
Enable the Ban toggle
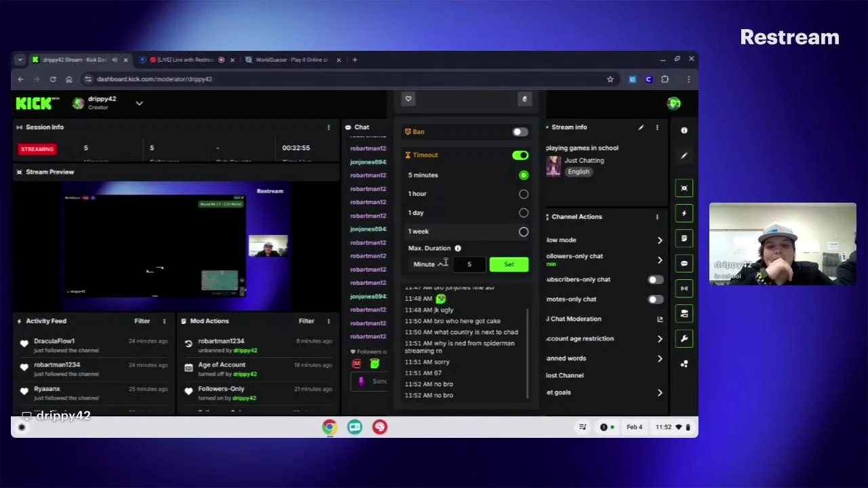point(520,132)
